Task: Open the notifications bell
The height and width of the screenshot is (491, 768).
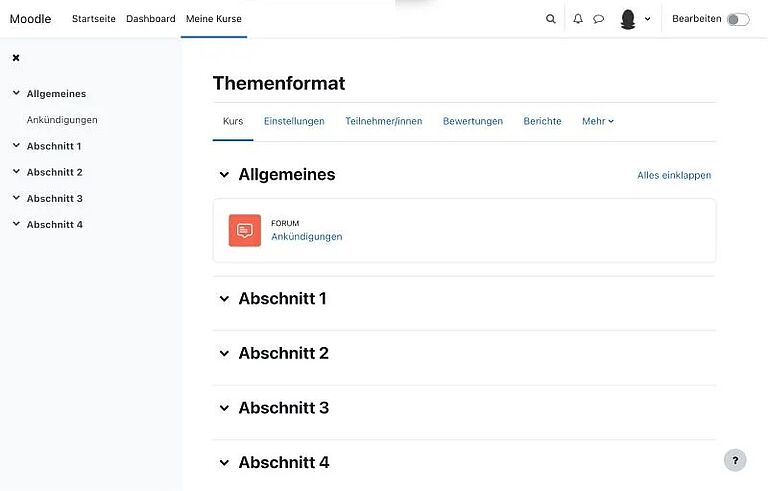Action: 578,19
